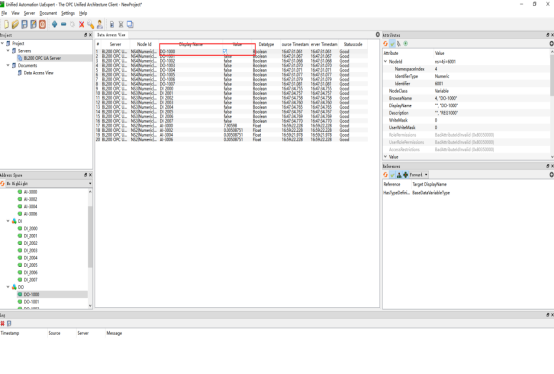Open the wrench settings toolbar icon

tap(91, 24)
